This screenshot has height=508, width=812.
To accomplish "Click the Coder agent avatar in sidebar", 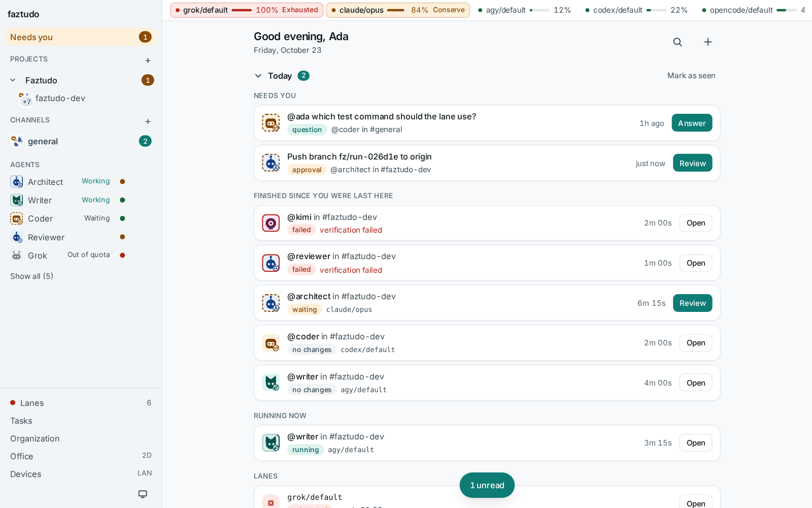I will 17,218.
